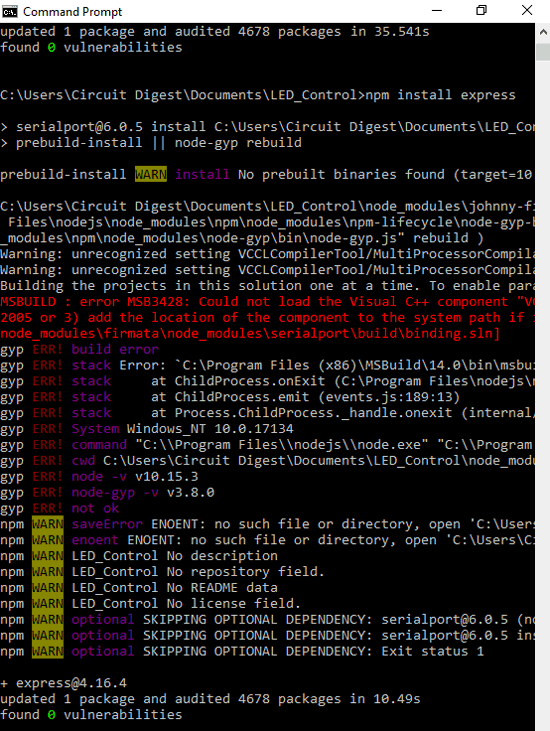This screenshot has width=550, height=731.
Task: Click the red 'MSBUILD : error MSB3428' line
Action: [268, 302]
